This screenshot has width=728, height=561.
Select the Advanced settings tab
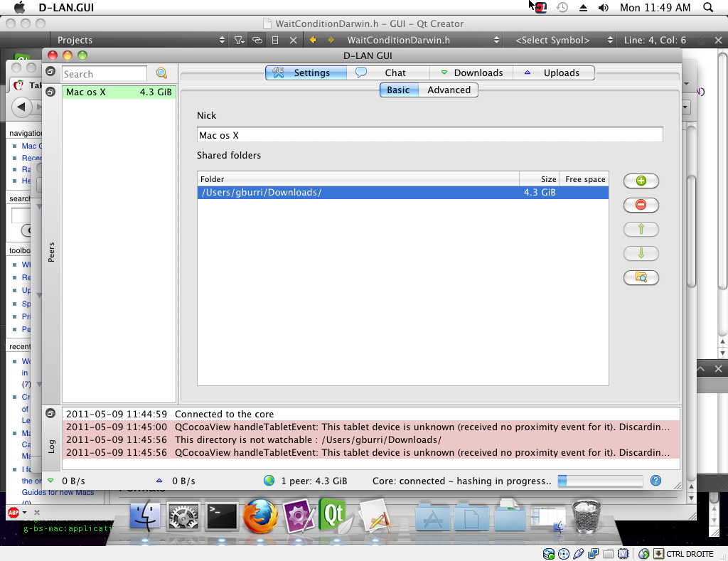(449, 90)
